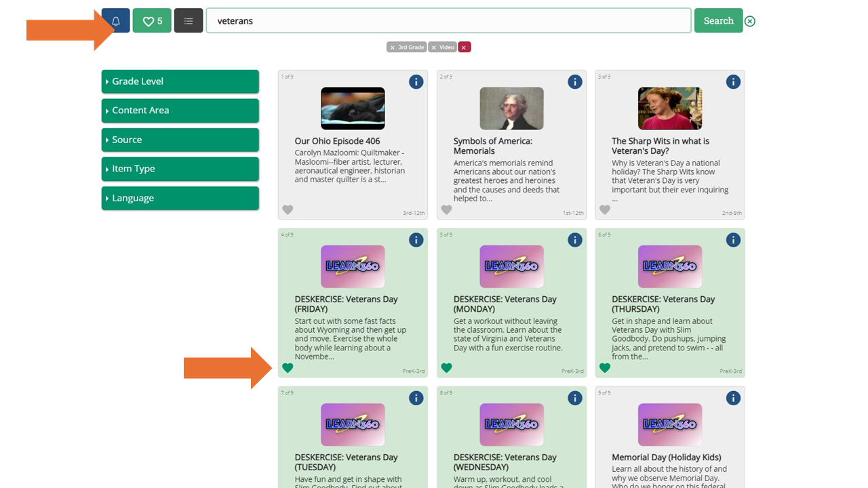Open the Jefferson portrait Memorials thumbnail
The height and width of the screenshot is (488, 868).
tap(511, 108)
